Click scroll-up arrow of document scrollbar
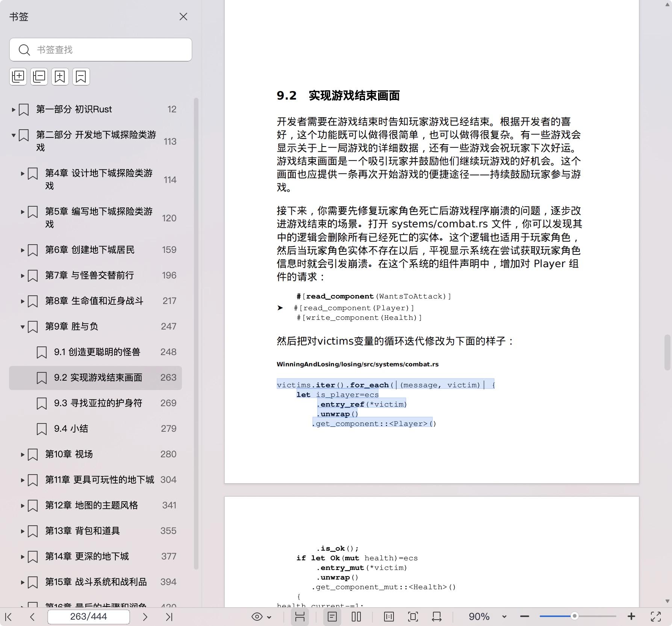 click(667, 4)
